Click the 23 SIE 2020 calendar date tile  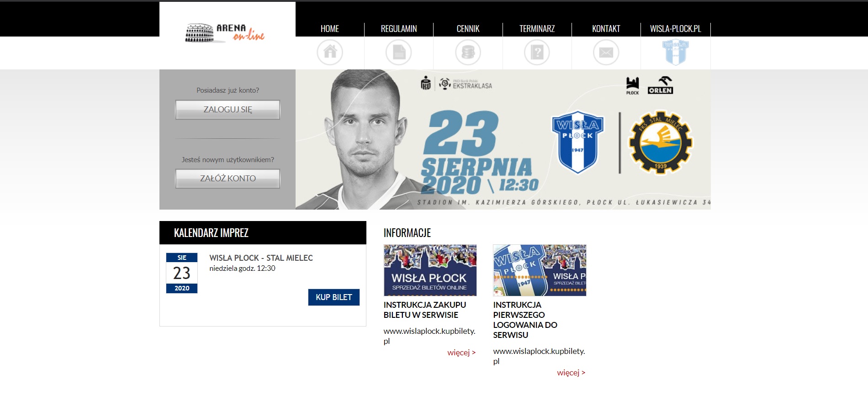click(x=182, y=273)
